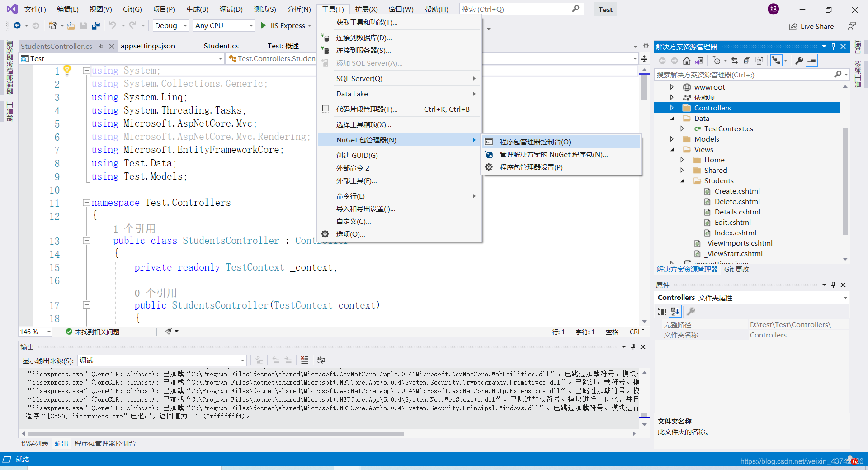Viewport: 868px width, 470px height.
Task: Toggle word wrap in output window
Action: pos(321,360)
